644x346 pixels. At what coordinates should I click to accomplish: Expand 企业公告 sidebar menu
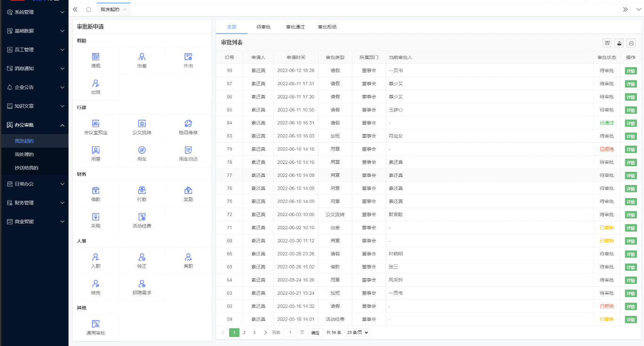pyautogui.click(x=34, y=88)
